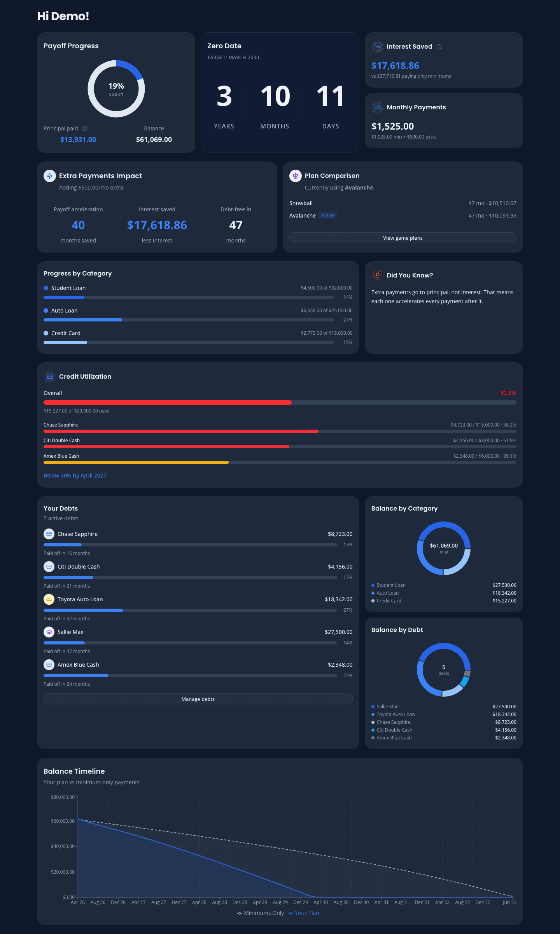Click the Toyota Auto Loan car icon
Screen dimensions: 560x934
tap(49, 599)
